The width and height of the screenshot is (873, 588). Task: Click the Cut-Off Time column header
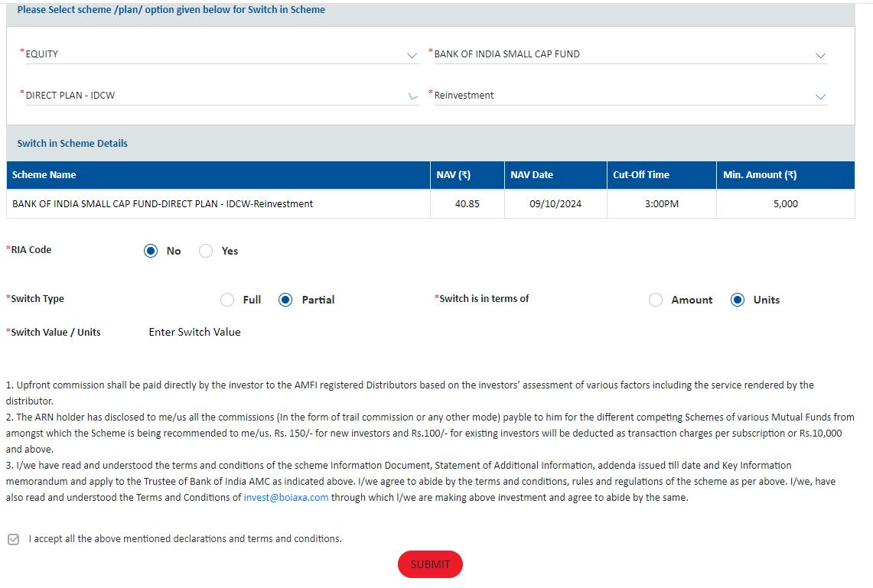641,175
